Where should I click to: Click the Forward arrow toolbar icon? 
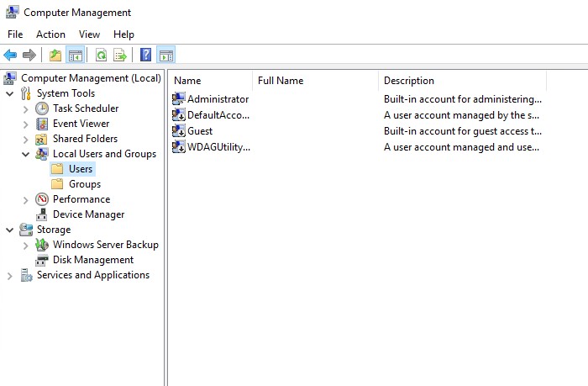[29, 56]
